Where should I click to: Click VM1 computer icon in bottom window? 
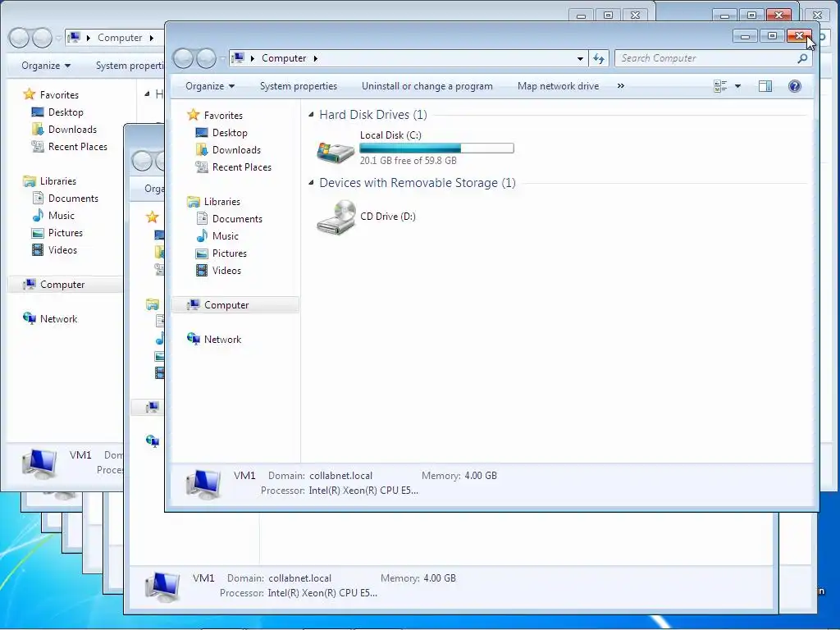pyautogui.click(x=163, y=587)
